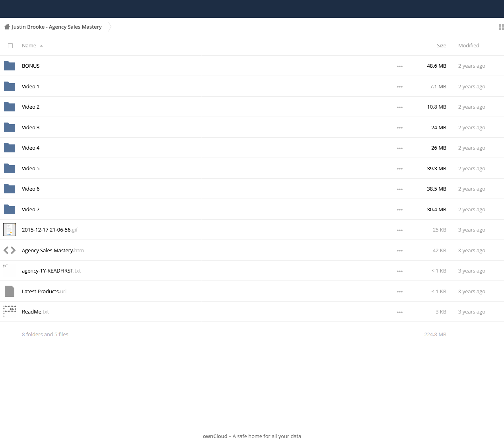Click '3 years ago' for ReadMe.txt
This screenshot has width=504, height=448.
pos(471,312)
